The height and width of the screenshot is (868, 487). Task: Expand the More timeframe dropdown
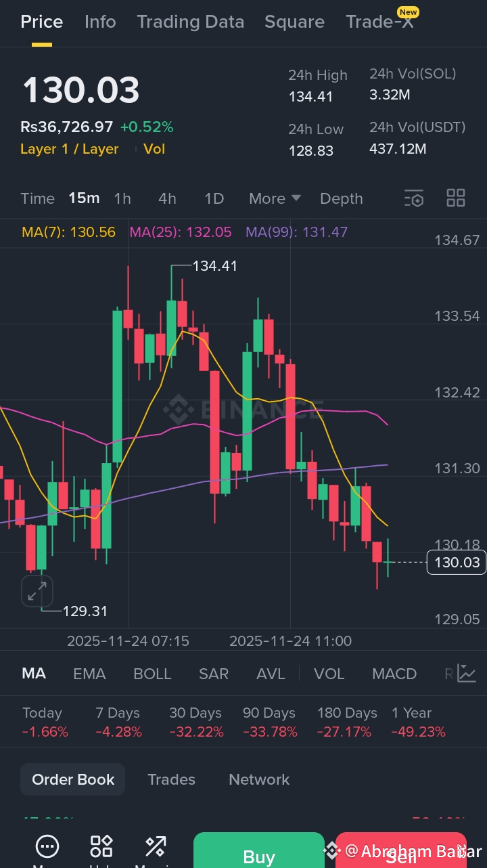click(275, 198)
